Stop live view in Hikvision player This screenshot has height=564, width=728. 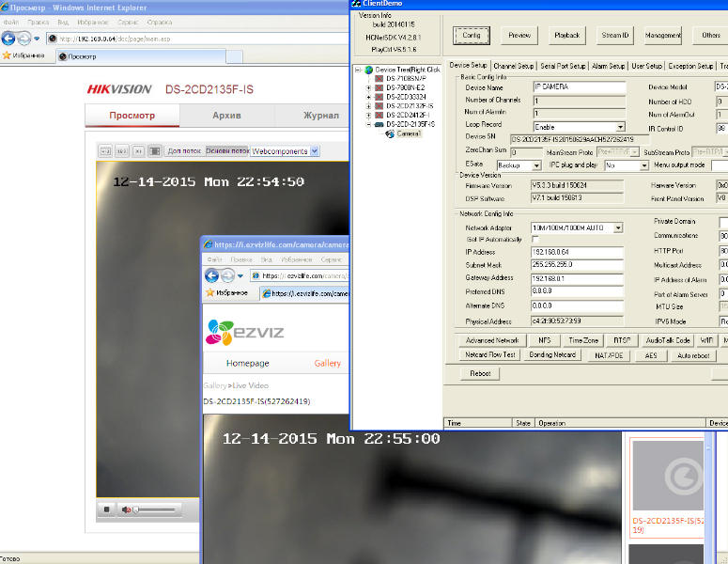coord(107,509)
